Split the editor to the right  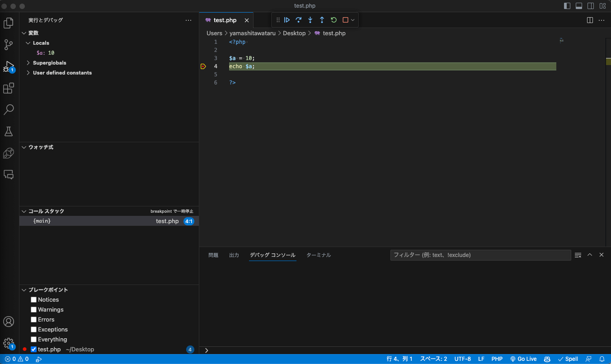point(590,20)
